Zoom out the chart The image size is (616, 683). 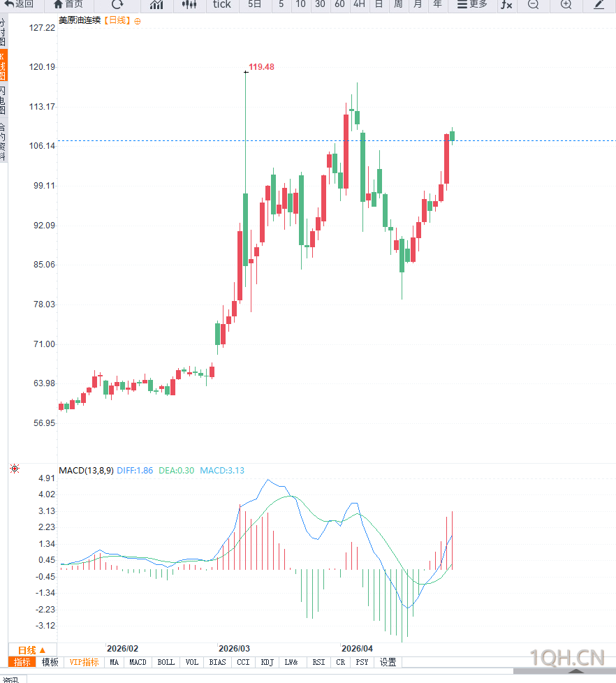point(533,4)
